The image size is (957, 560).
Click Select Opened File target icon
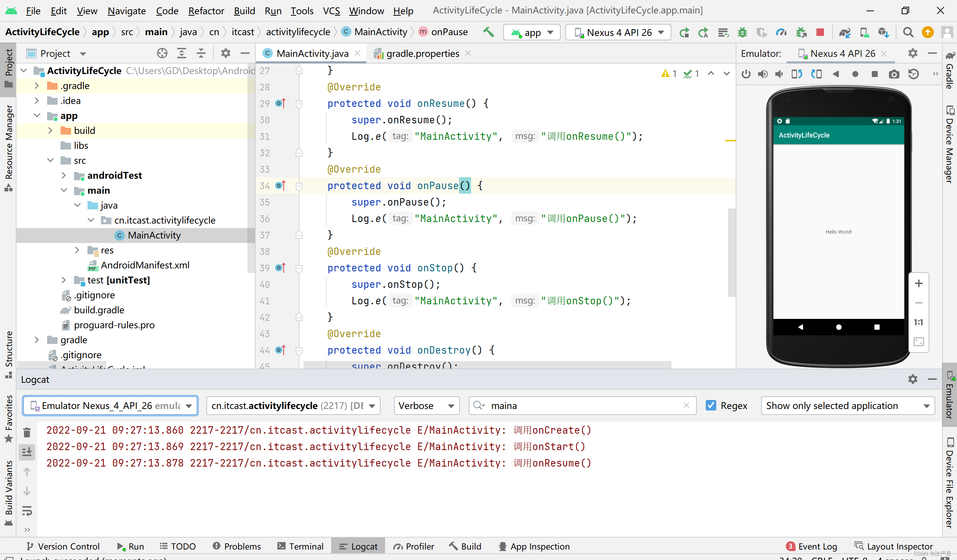(162, 53)
